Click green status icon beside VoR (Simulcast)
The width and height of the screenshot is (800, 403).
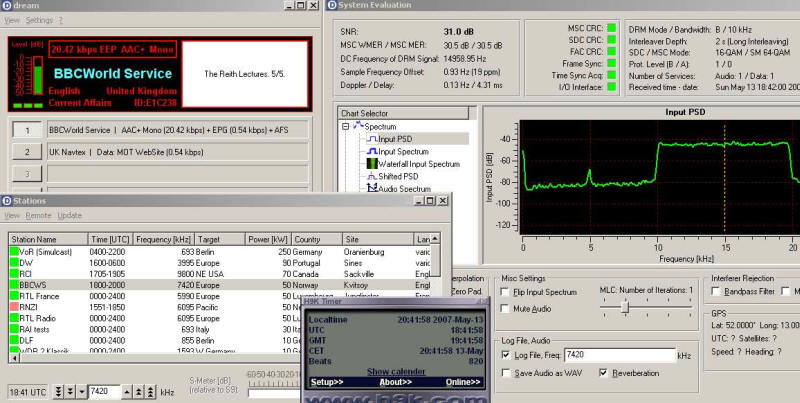14,251
